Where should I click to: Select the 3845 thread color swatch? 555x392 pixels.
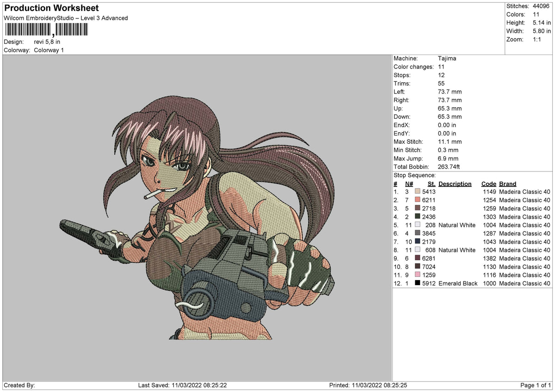coord(418,233)
